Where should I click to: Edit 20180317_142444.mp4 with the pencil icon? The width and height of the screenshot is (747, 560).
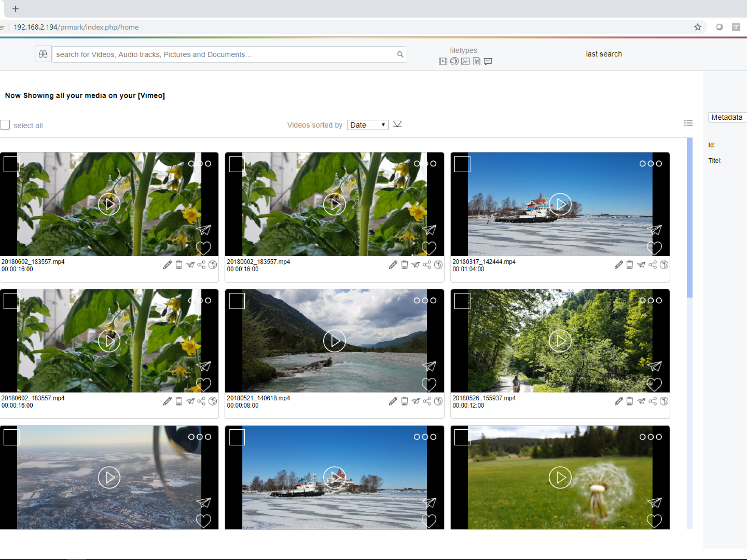pos(619,265)
